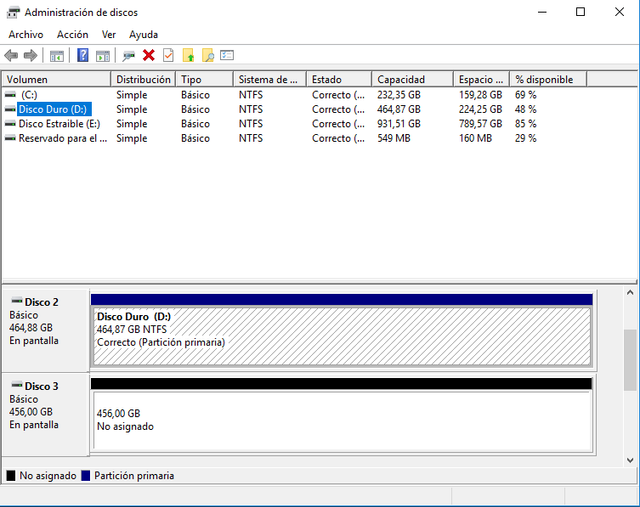Click the 85 % available cell

pyautogui.click(x=526, y=124)
